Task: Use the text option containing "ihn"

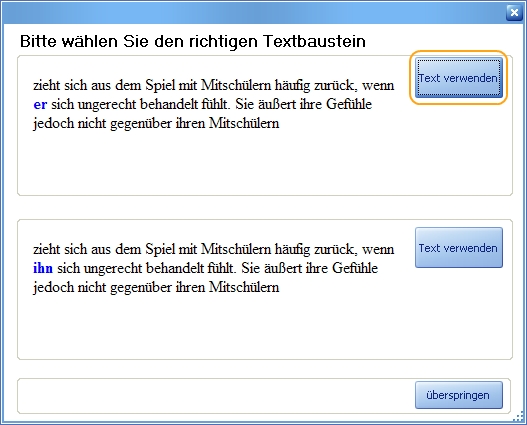Action: coord(459,248)
